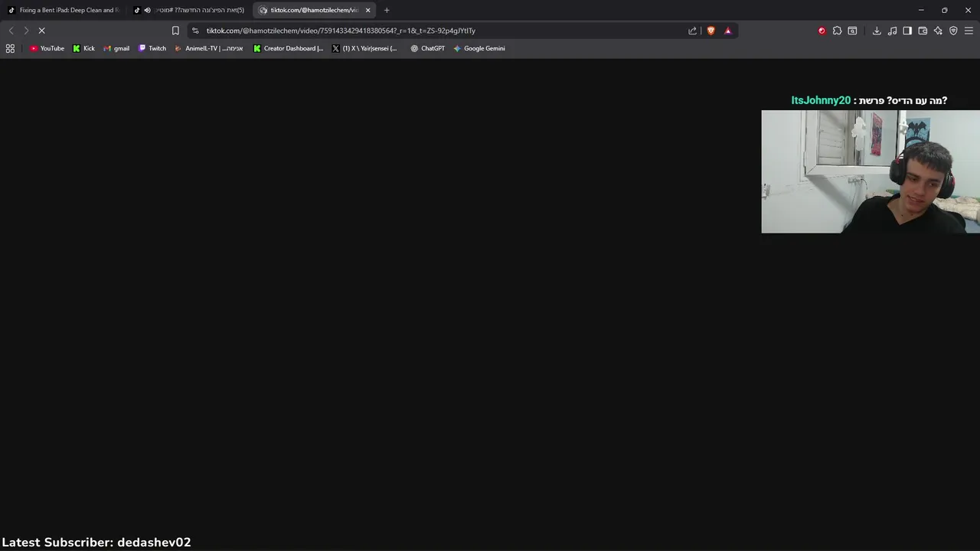Open the Twitch bookmark
The image size is (980, 551).
click(152, 48)
